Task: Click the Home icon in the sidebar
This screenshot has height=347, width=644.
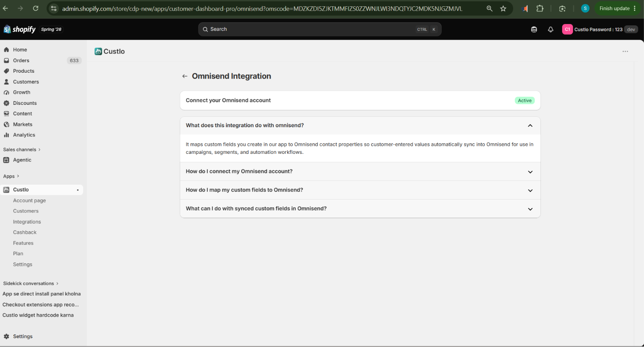Action: [x=6, y=50]
